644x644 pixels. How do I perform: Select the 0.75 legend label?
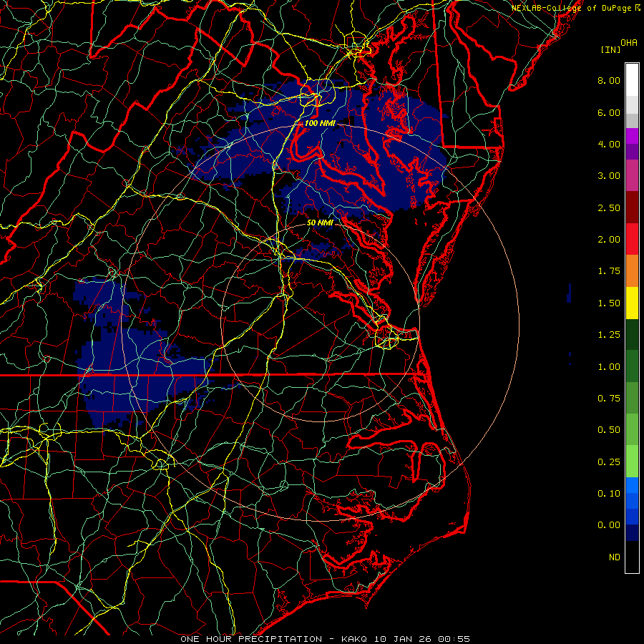[x=609, y=399]
